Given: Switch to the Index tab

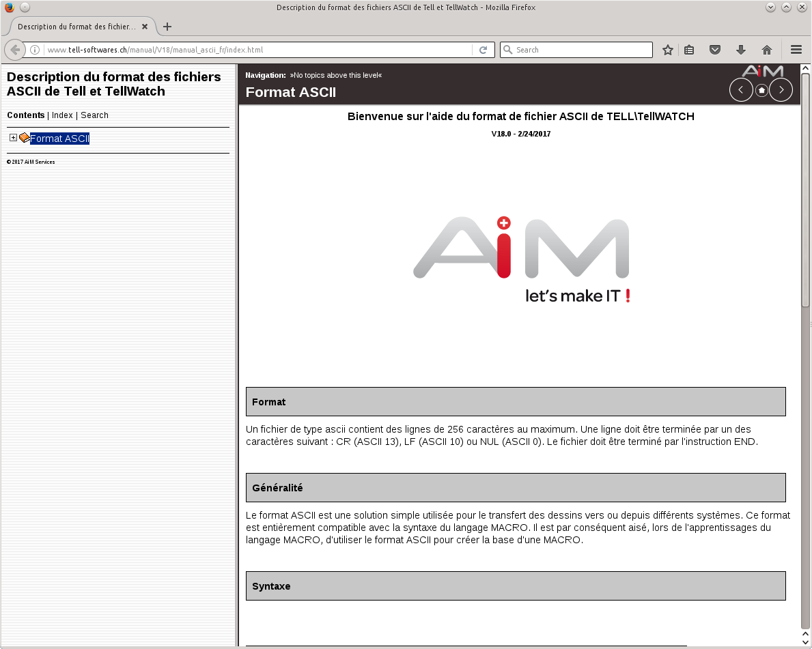Looking at the screenshot, I should coord(62,115).
